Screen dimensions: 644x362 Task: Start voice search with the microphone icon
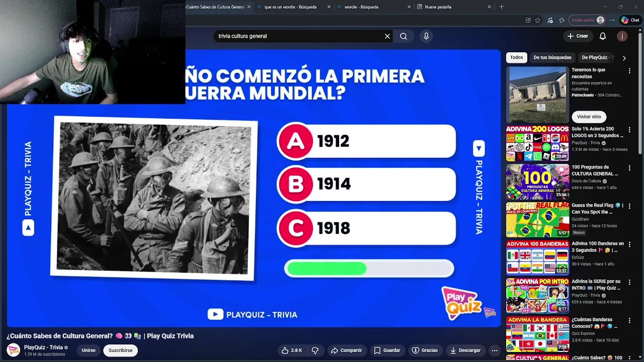point(426,36)
